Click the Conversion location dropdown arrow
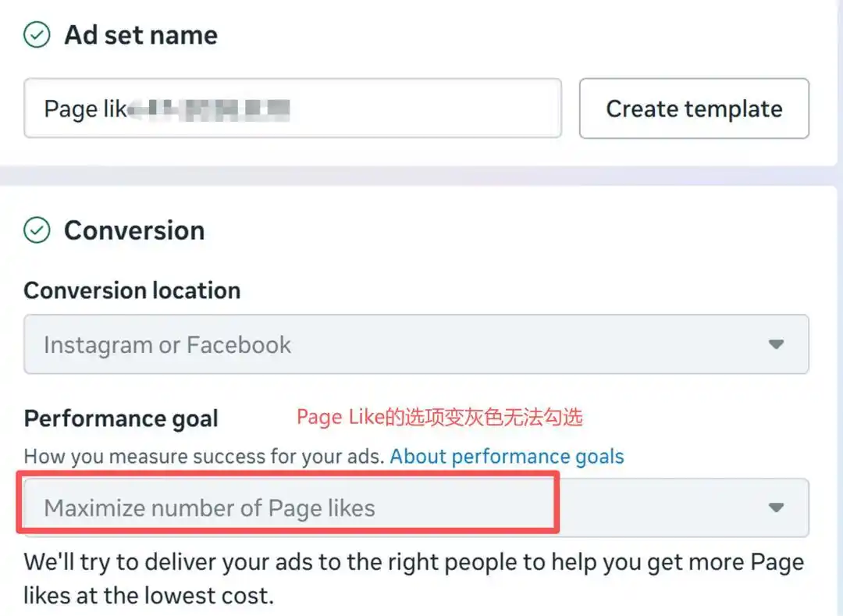The width and height of the screenshot is (843, 616). (x=776, y=344)
